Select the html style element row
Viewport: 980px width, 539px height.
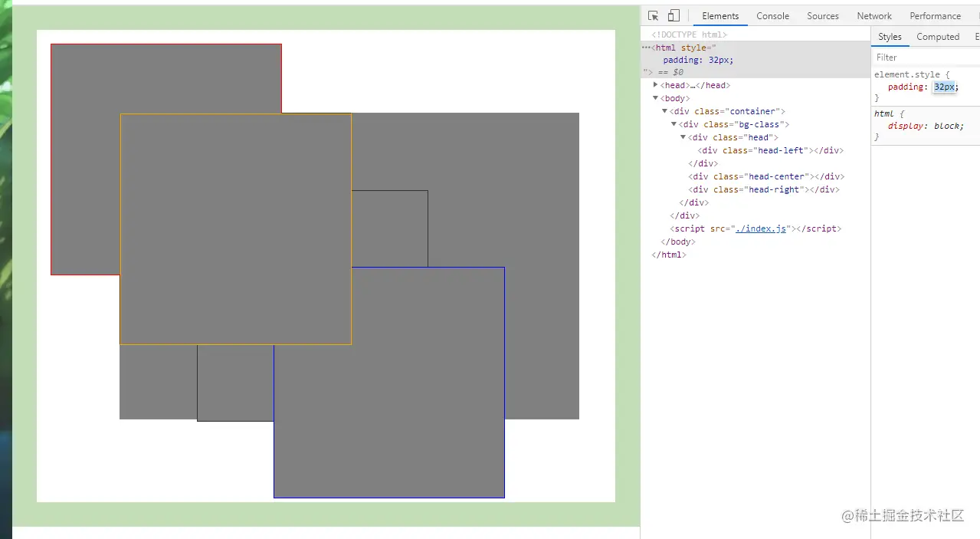tap(755, 60)
